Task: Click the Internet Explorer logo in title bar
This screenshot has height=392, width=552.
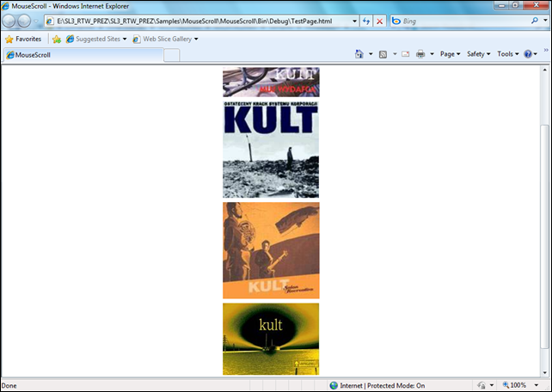Action: tap(6, 6)
